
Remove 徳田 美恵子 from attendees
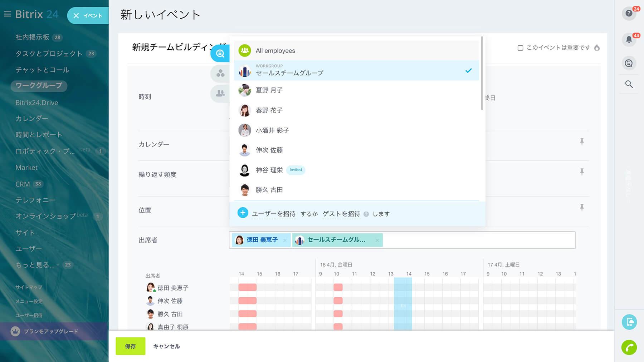click(x=285, y=240)
